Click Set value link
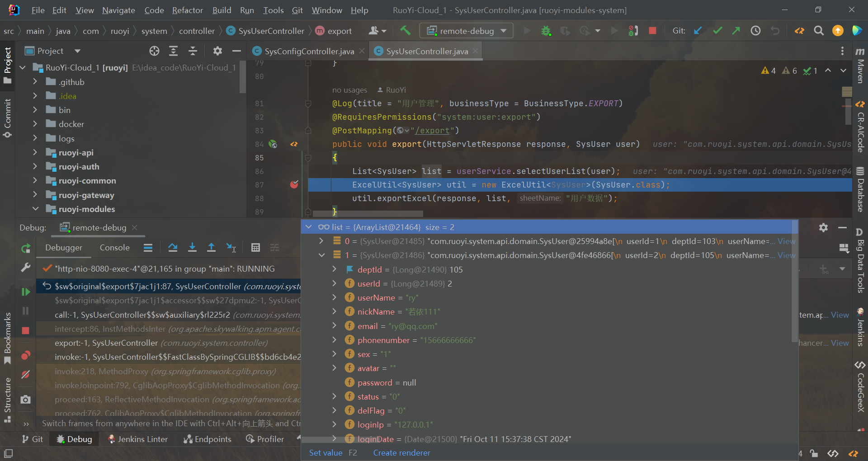The image size is (868, 461). click(x=325, y=452)
